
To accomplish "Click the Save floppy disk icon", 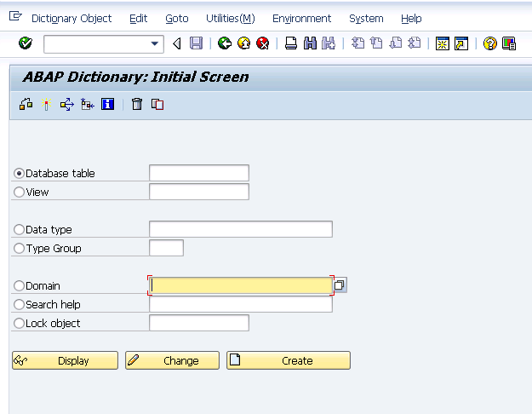I will point(196,43).
